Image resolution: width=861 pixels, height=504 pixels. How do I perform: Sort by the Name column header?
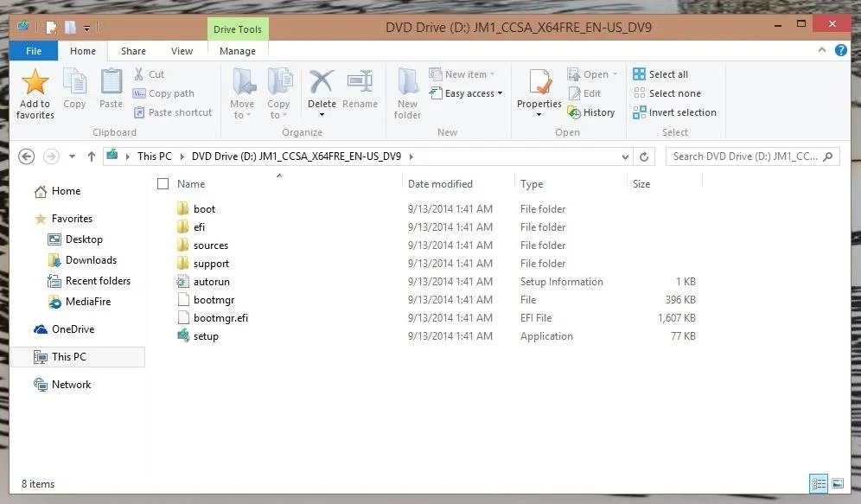pyautogui.click(x=191, y=184)
